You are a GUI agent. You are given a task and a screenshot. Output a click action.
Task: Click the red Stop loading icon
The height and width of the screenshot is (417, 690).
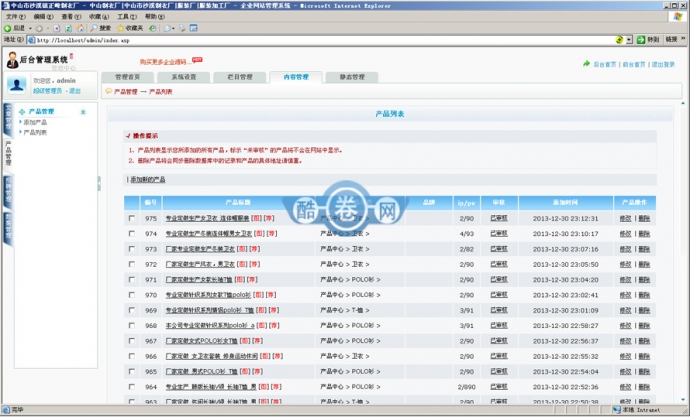[x=57, y=28]
